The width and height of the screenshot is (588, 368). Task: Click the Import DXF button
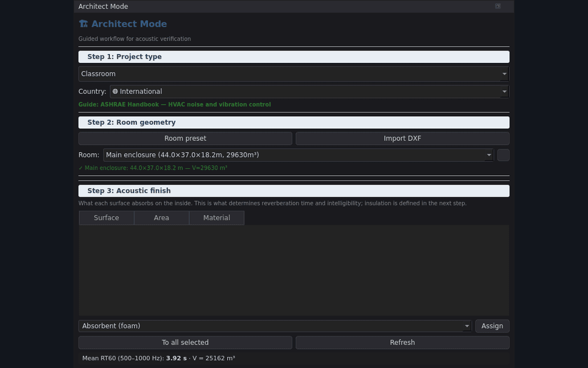402,138
